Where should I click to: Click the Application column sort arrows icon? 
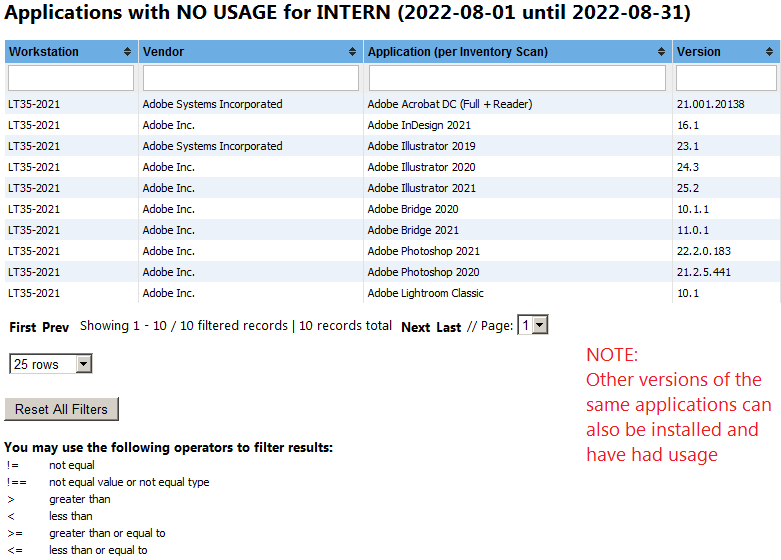tap(662, 52)
